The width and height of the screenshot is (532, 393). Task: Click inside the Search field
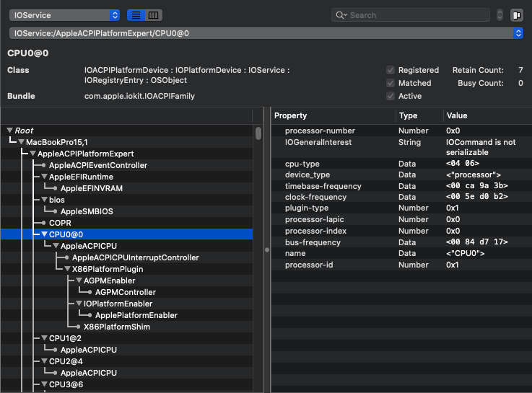point(419,15)
